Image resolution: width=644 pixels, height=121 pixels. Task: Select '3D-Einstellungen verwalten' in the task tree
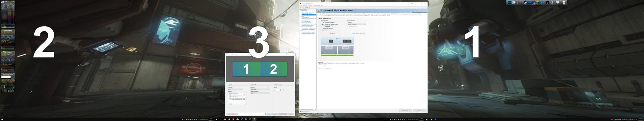(x=308, y=13)
